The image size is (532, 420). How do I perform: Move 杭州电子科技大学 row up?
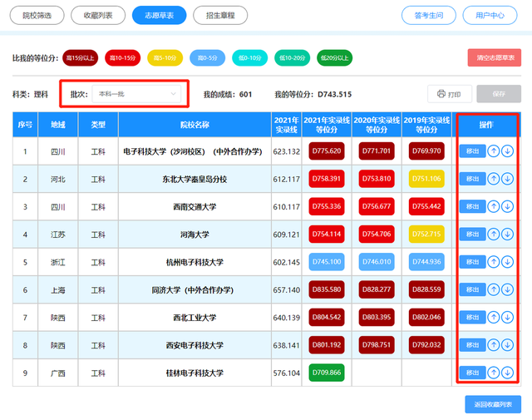point(493,262)
